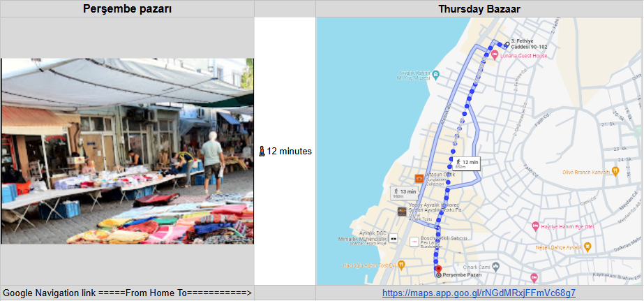Select the Perşembe pazarı header cell
Viewport: 644px width, 301px height.
[x=127, y=8]
